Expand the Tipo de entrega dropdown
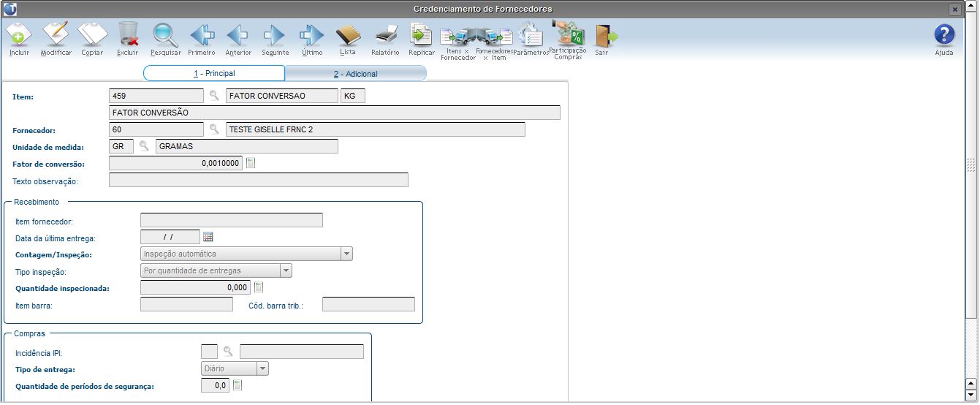 (x=262, y=368)
